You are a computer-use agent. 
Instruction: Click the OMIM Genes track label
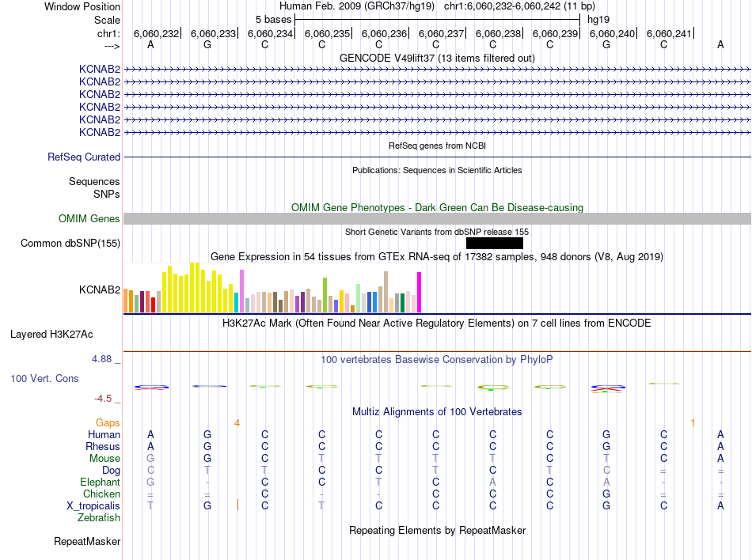tap(89, 218)
